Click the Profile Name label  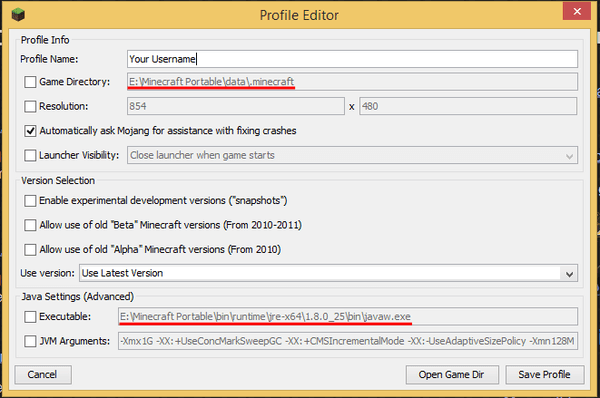click(49, 59)
